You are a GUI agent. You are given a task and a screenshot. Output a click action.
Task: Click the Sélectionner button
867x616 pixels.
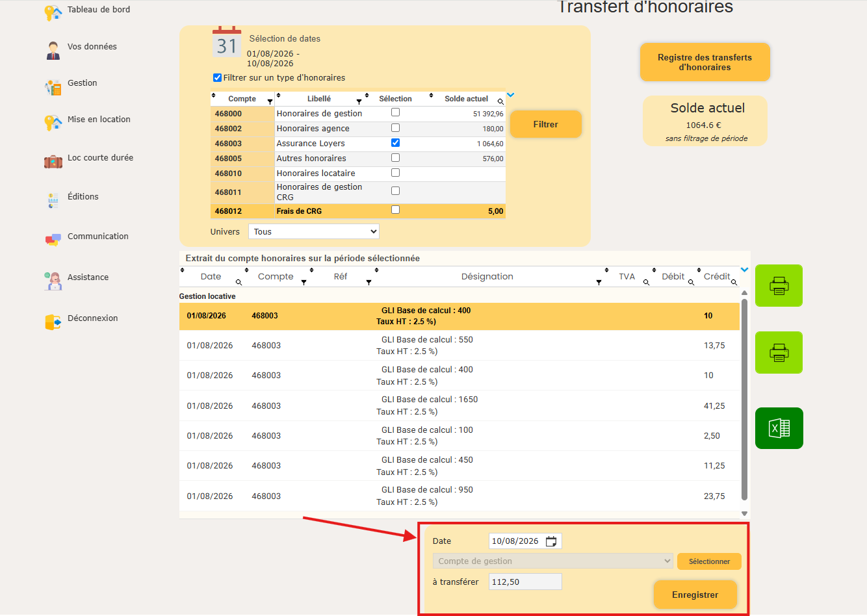tap(709, 561)
